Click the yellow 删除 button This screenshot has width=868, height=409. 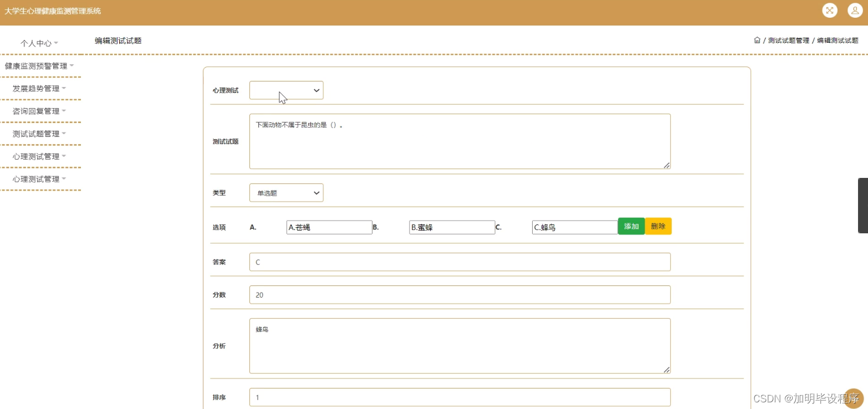[x=657, y=226]
